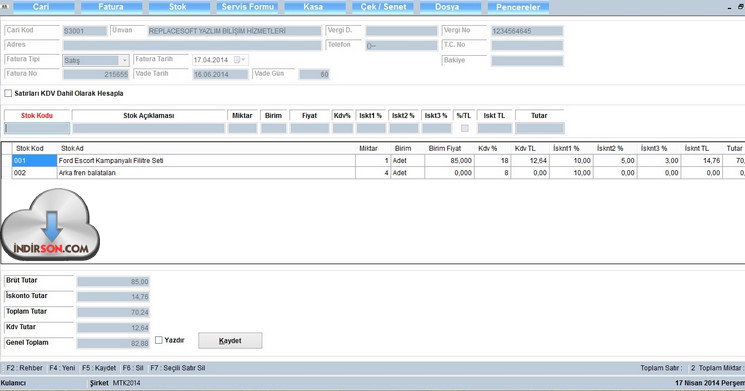
Task: Enable Satırları KDV Dahil Olarak Hesapla checkbox
Action: pyautogui.click(x=8, y=94)
